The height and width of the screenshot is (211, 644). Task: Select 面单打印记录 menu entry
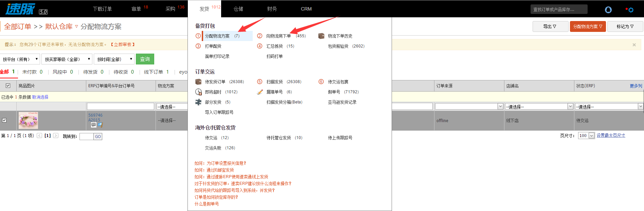tap(217, 56)
